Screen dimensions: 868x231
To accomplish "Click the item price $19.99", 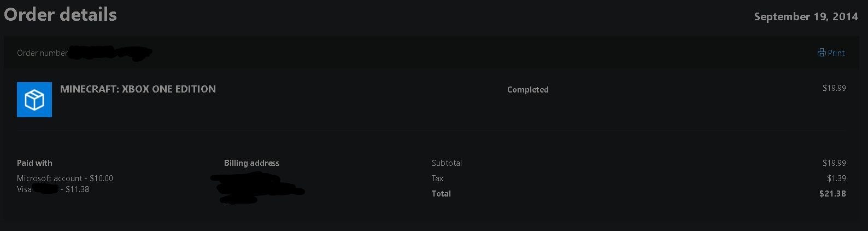I will (x=834, y=88).
